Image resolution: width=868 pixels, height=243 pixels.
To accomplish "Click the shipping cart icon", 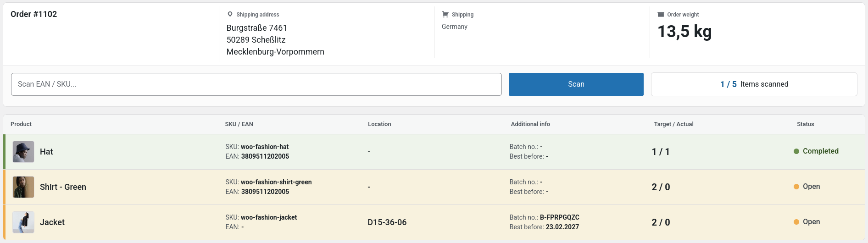I will tap(445, 14).
